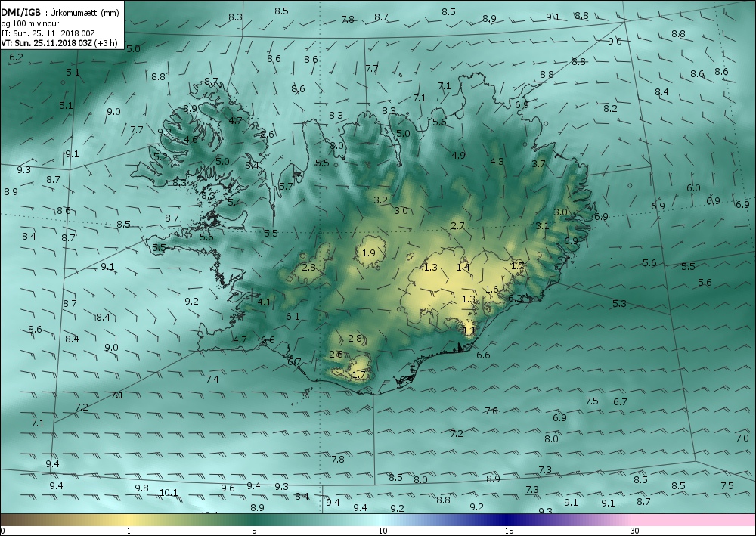Select the 7.6 value south of Iceland

[x=491, y=411]
